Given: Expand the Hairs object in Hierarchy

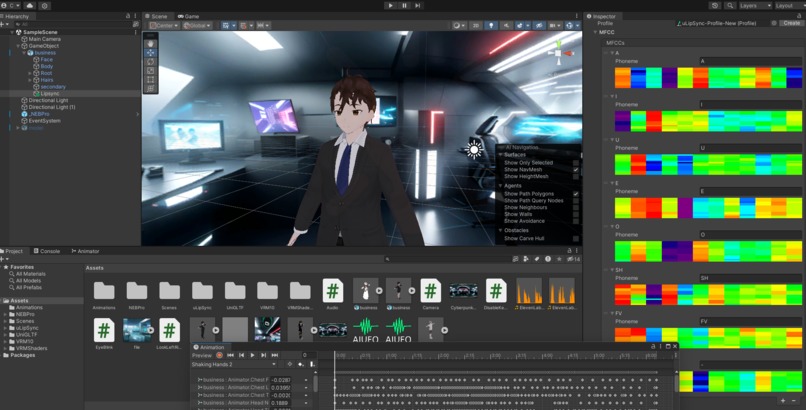Looking at the screenshot, I should 30,80.
